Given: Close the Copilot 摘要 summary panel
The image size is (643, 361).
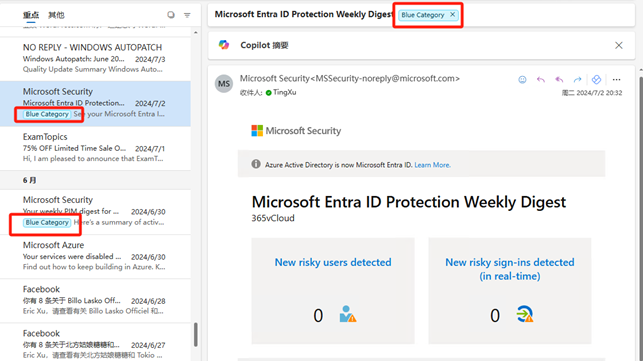Looking at the screenshot, I should tap(619, 45).
